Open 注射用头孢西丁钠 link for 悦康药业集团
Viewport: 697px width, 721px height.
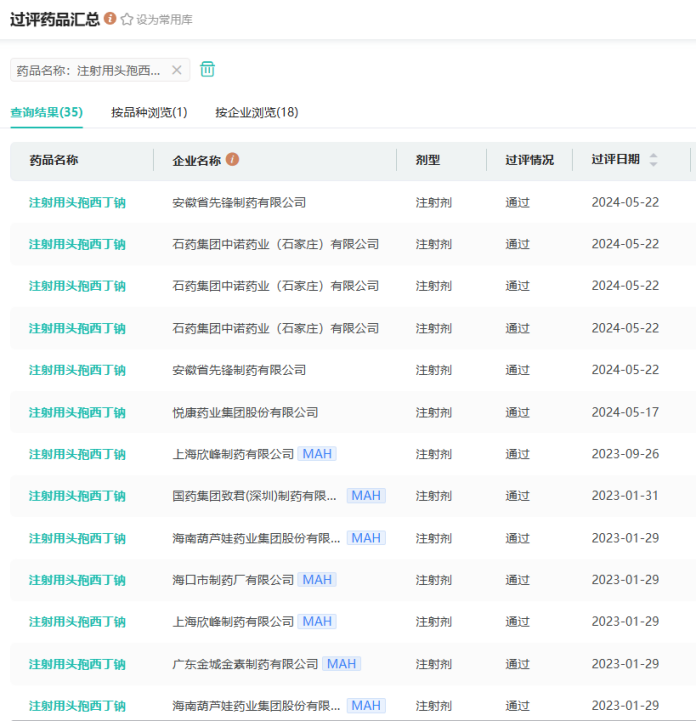click(x=77, y=412)
